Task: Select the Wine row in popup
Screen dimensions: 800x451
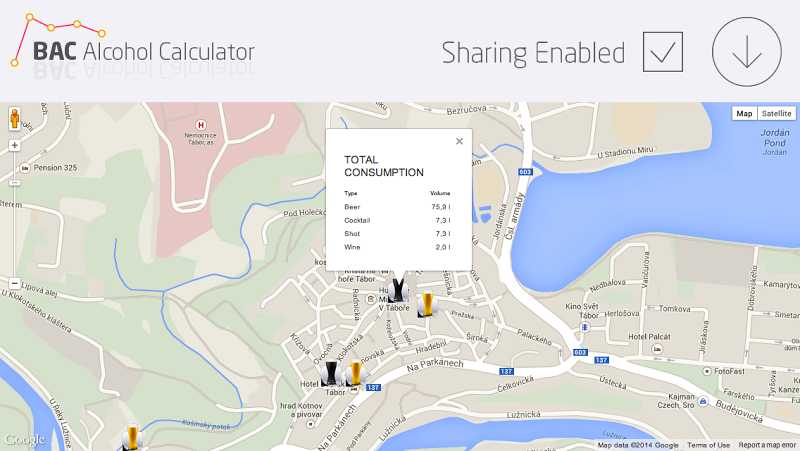Action: point(397,247)
